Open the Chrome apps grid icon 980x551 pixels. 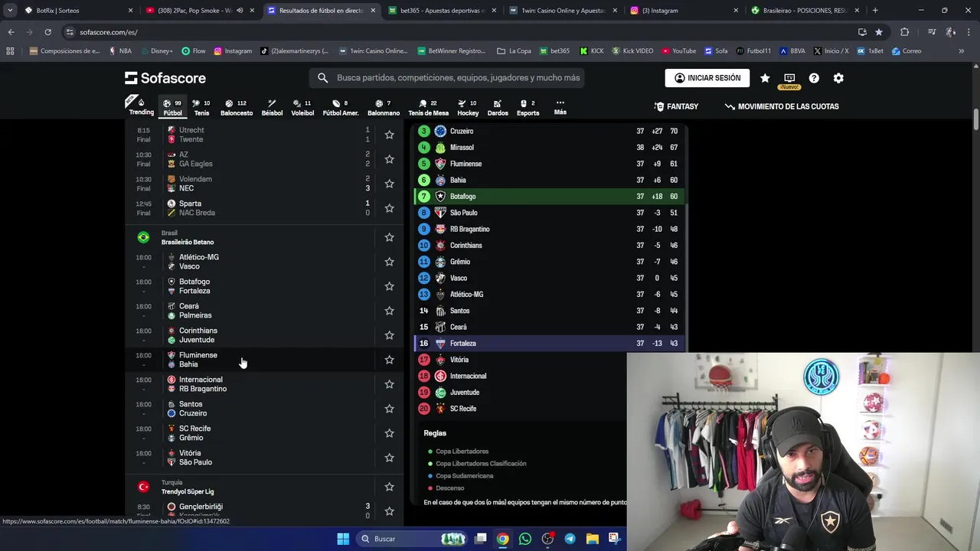(x=10, y=51)
